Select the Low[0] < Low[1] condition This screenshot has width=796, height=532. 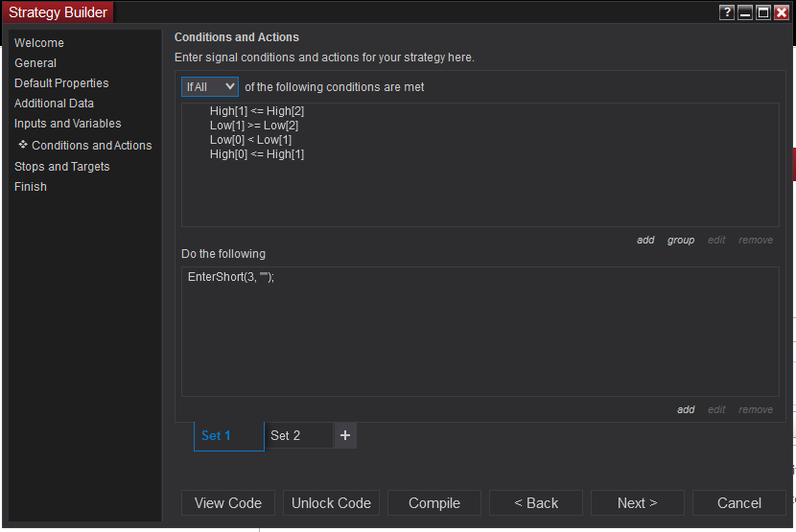pos(250,140)
